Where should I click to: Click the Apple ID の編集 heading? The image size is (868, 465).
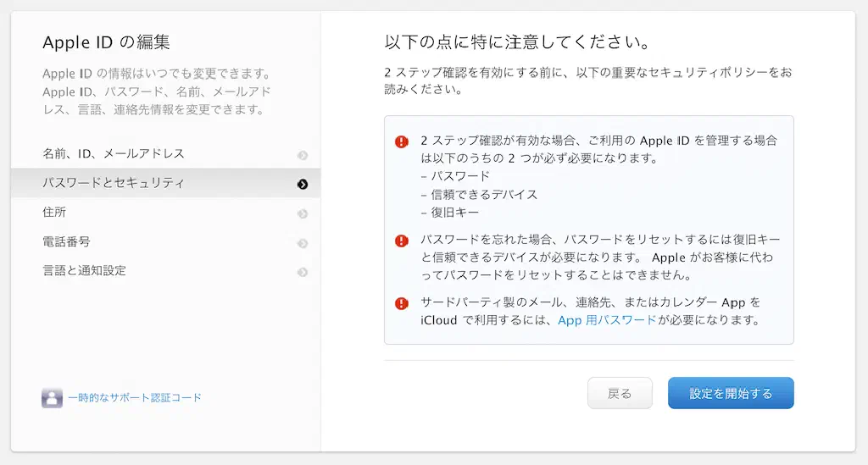[x=106, y=43]
